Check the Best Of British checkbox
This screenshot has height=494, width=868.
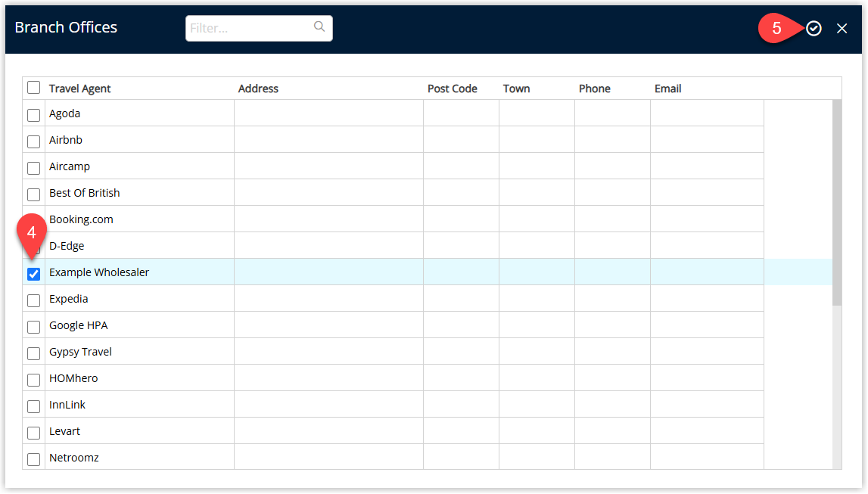pos(34,194)
